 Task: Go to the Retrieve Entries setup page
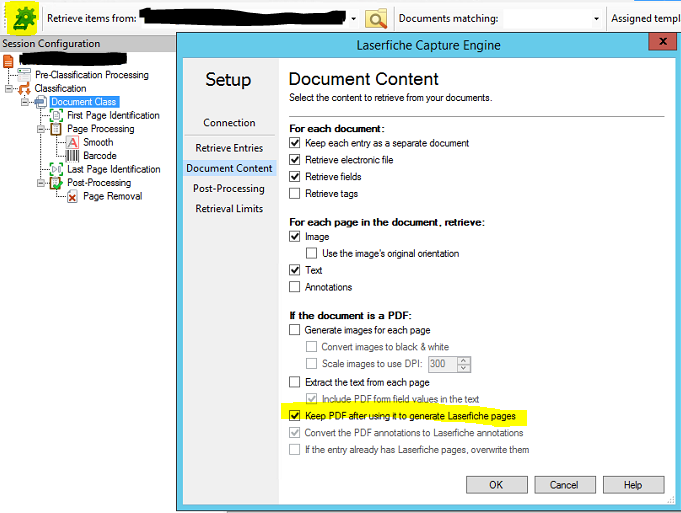pos(229,148)
